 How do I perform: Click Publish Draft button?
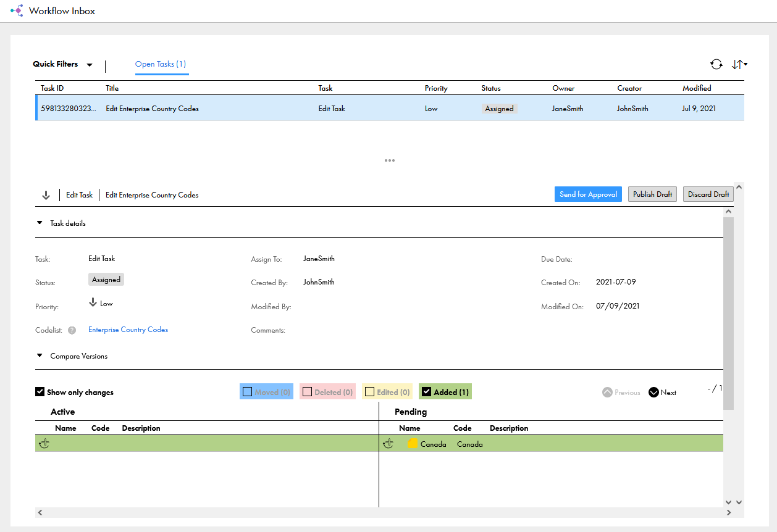[x=652, y=194]
